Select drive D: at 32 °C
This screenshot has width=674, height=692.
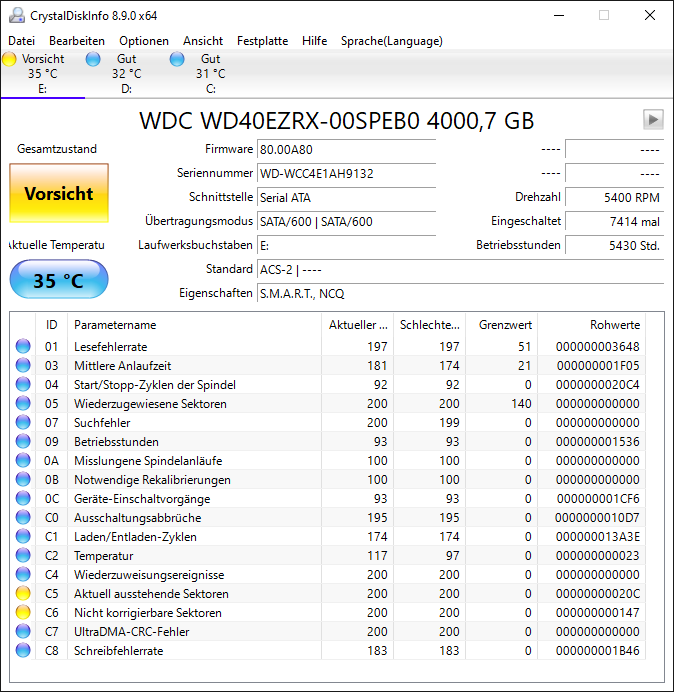coord(127,74)
